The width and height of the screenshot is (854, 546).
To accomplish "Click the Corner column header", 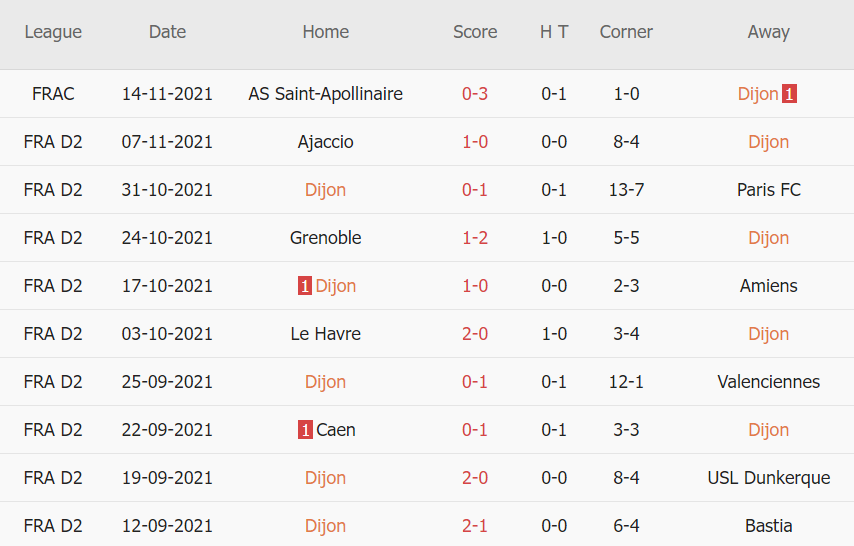I will coord(626,32).
